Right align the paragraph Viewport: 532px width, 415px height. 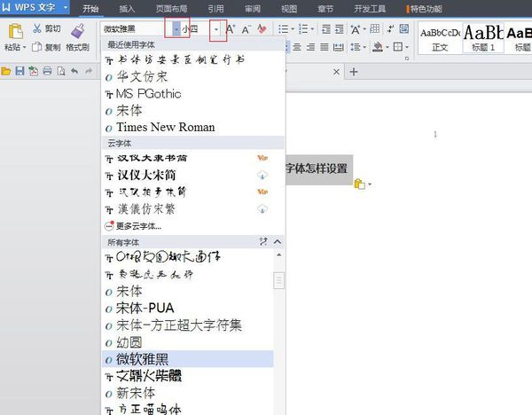[x=310, y=47]
